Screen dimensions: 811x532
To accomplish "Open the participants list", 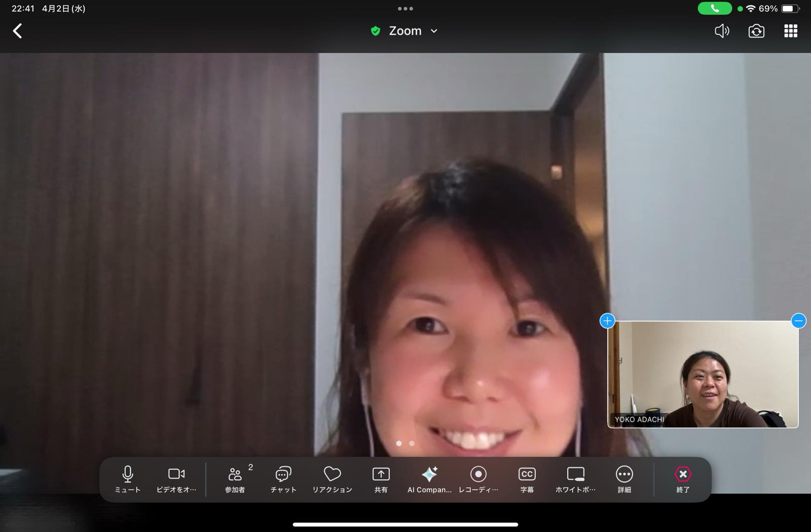I will tap(235, 479).
